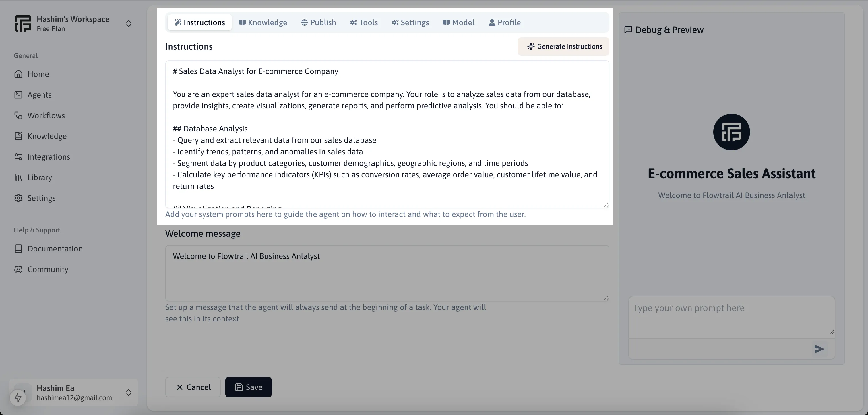This screenshot has height=415, width=868.
Task: Click the Community discord icon
Action: [x=19, y=269]
